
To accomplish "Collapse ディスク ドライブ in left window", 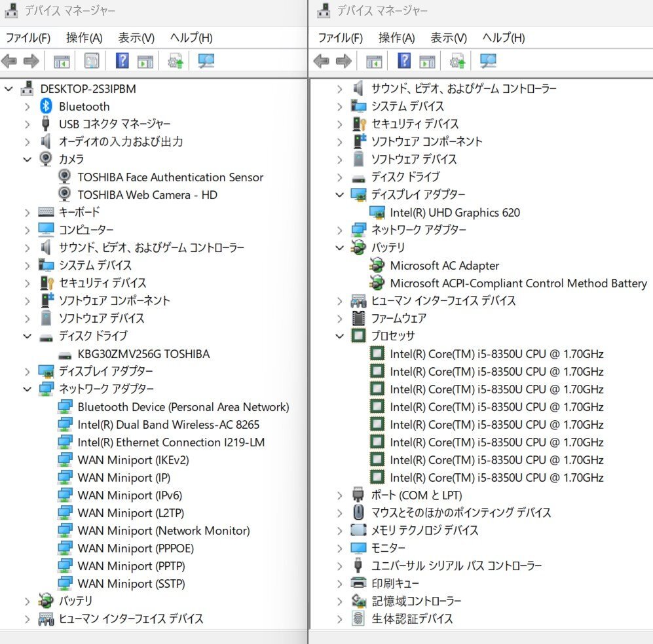I will click(27, 336).
